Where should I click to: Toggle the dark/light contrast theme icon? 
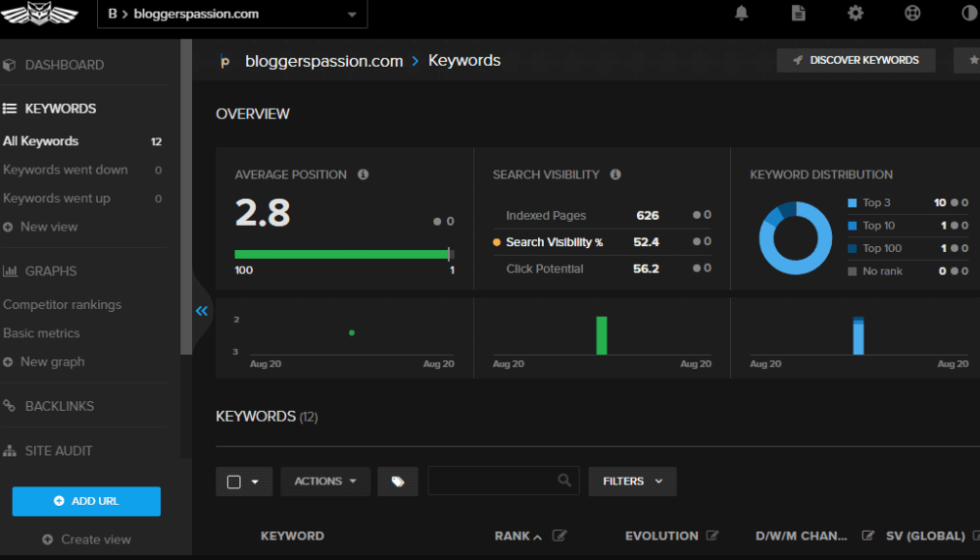pyautogui.click(x=969, y=14)
